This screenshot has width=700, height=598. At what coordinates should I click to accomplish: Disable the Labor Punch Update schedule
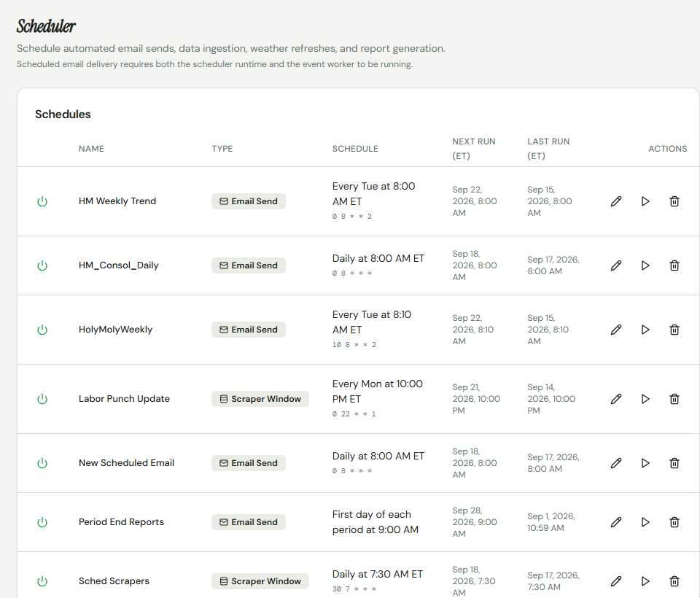[42, 399]
